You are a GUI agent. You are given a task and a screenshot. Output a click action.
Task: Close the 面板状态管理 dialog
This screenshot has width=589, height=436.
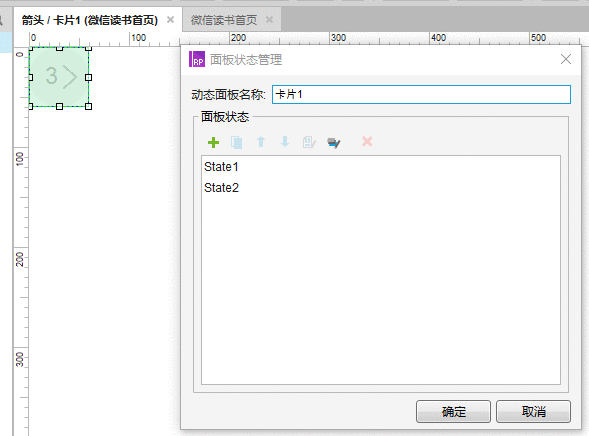[x=566, y=59]
